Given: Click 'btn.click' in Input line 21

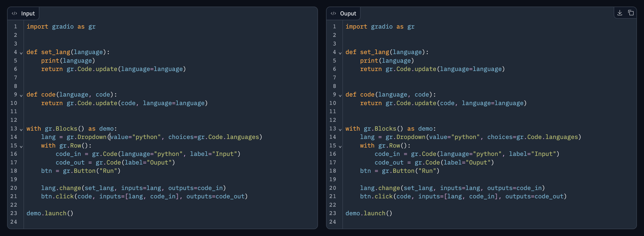Looking at the screenshot, I should pyautogui.click(x=58, y=196).
